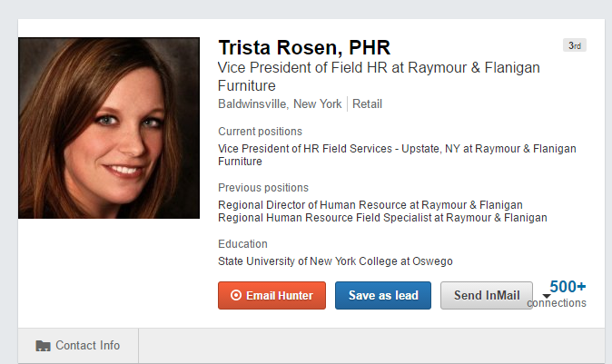Click the Current positions heading
Image resolution: width=612 pixels, height=364 pixels.
[x=260, y=132]
